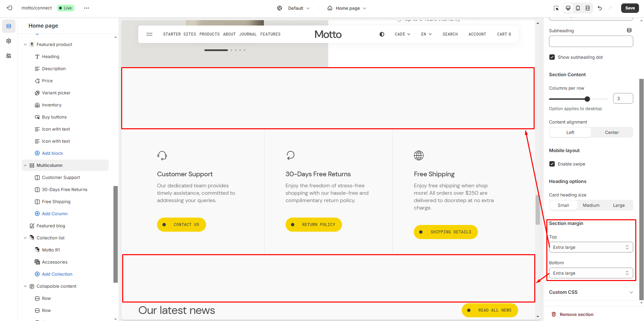Click ACCOUNT in store header
This screenshot has height=321, width=644.
[477, 34]
